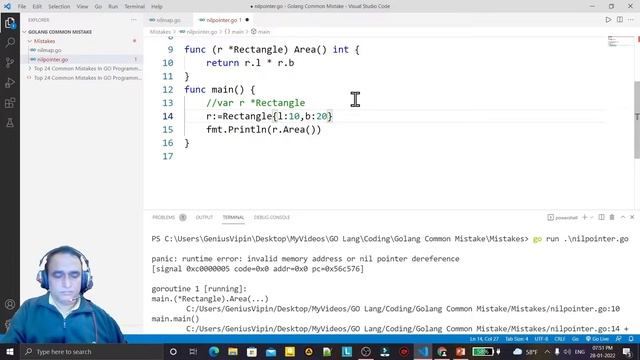This screenshot has width=640, height=360.
Task: Click the notifications bell in status bar
Action: (631, 339)
